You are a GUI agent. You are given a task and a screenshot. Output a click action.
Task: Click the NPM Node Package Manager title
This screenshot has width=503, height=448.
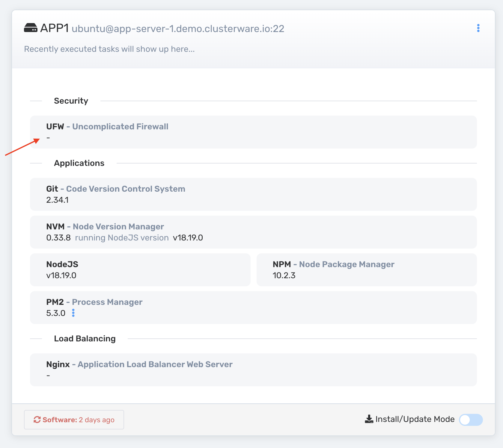pos(333,264)
